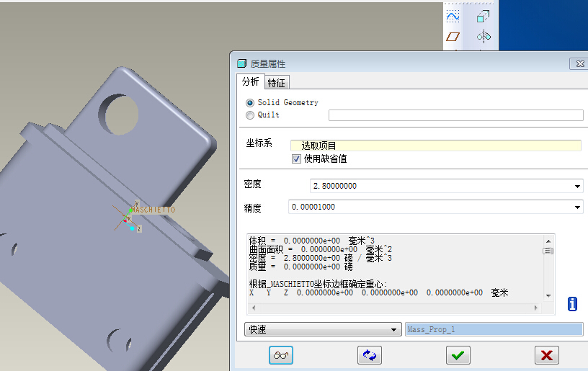This screenshot has width=588, height=371.
Task: Accept with the green checkmark button
Action: (458, 355)
